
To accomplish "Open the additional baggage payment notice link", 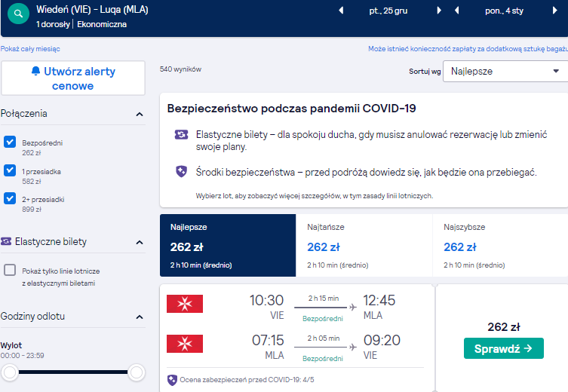I will point(468,49).
